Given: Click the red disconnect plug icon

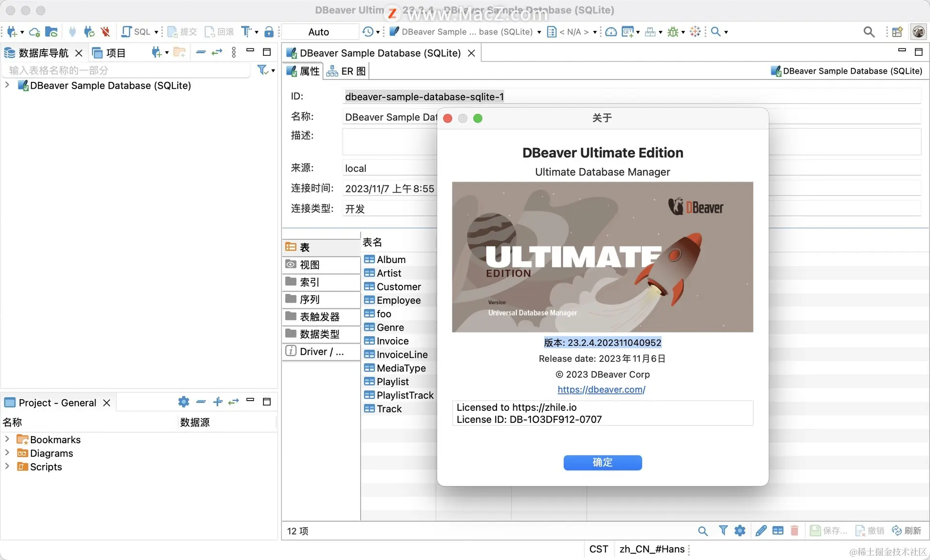Looking at the screenshot, I should click(105, 32).
